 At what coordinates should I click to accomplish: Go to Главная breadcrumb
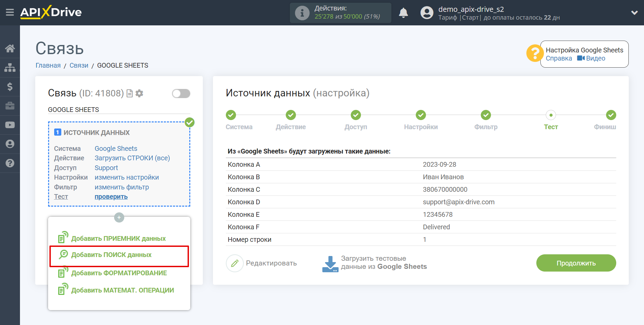click(48, 65)
